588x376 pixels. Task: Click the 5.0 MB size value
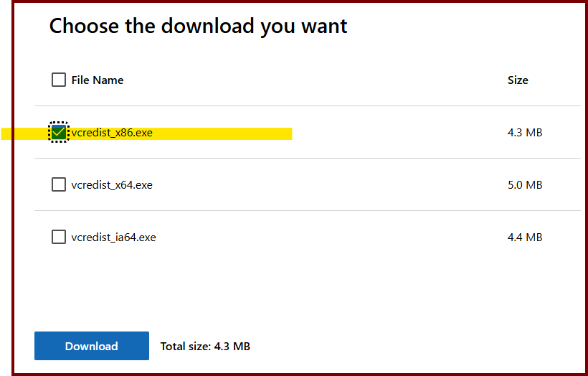click(524, 184)
